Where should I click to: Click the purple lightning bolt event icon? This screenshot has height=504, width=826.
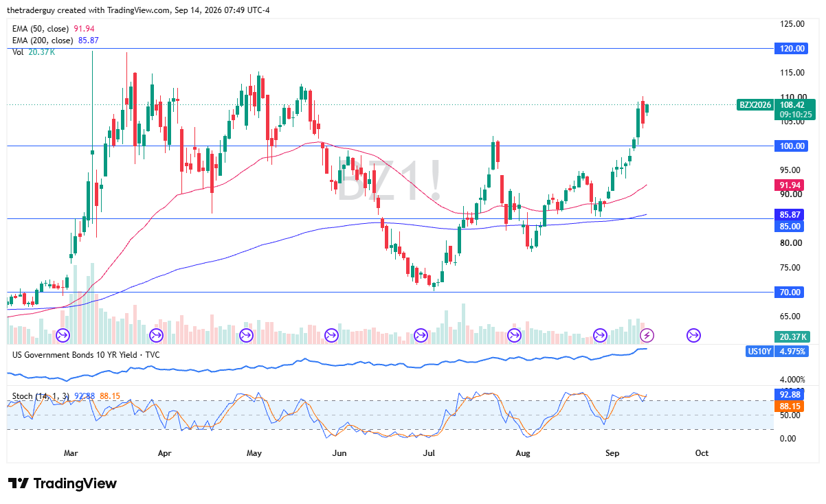pyautogui.click(x=647, y=335)
